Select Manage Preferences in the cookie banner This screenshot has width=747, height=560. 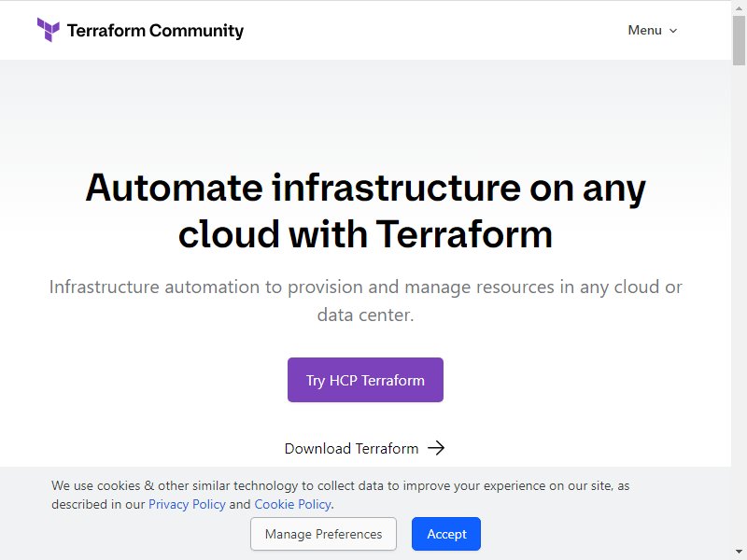click(x=323, y=534)
